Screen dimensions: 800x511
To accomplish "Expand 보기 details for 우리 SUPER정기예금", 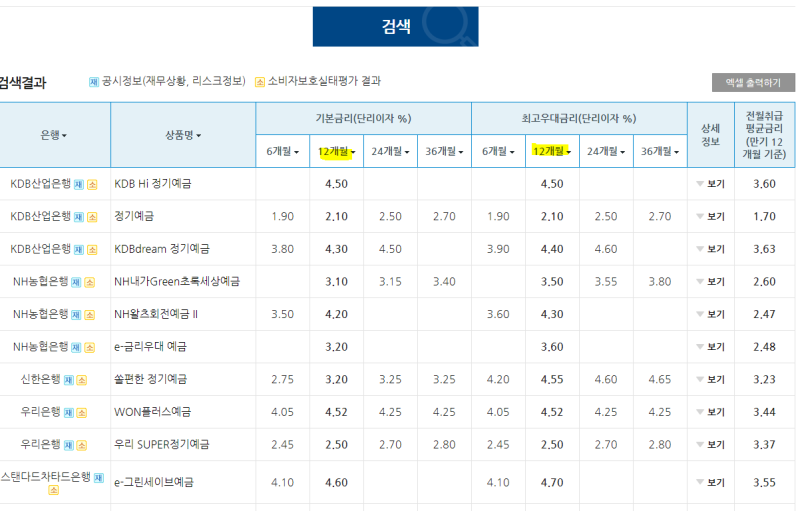I will [x=711, y=445].
